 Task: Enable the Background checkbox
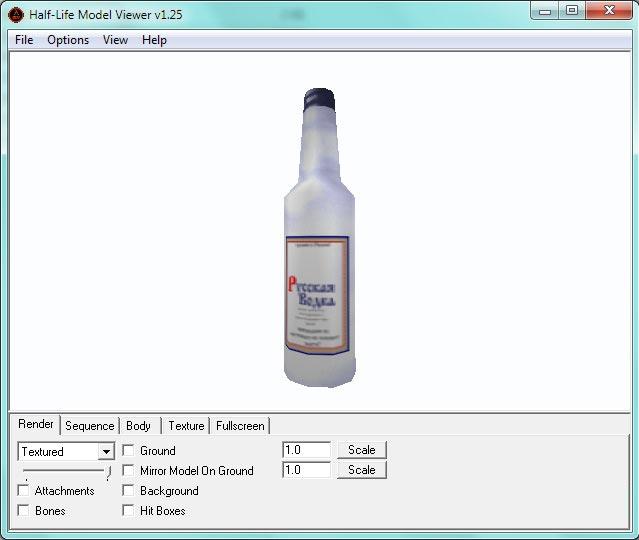[128, 490]
